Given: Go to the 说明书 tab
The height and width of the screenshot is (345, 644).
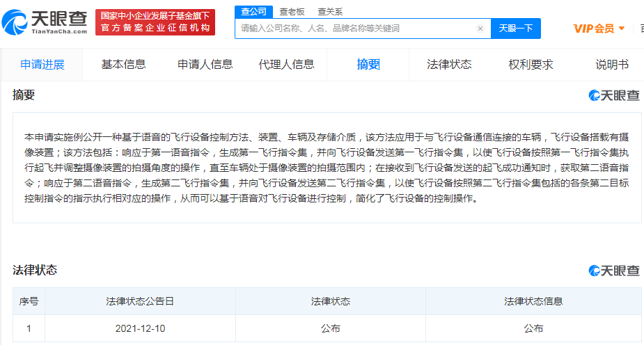Looking at the screenshot, I should 612,65.
